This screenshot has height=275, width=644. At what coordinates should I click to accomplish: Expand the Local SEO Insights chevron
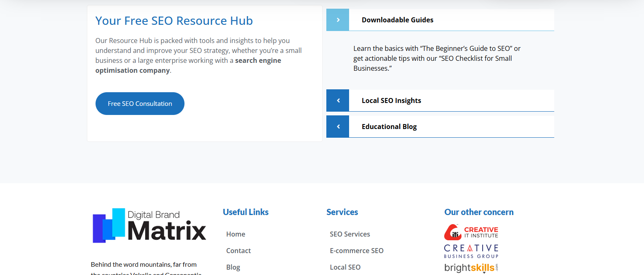point(338,100)
